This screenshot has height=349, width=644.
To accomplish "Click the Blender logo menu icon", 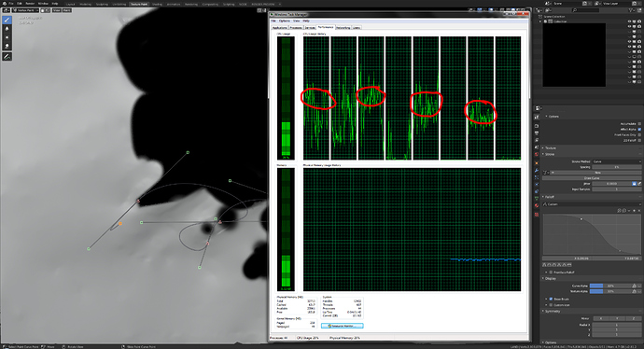I will (x=5, y=4).
